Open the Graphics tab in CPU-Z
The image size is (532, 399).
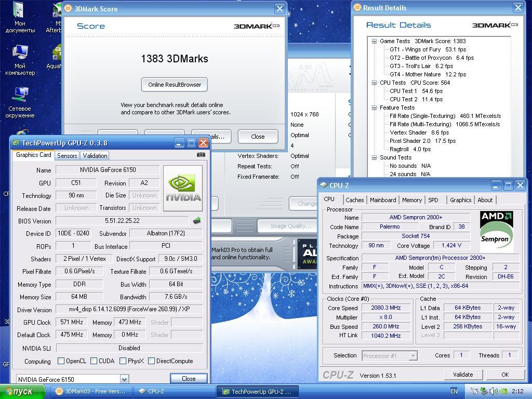[x=460, y=200]
